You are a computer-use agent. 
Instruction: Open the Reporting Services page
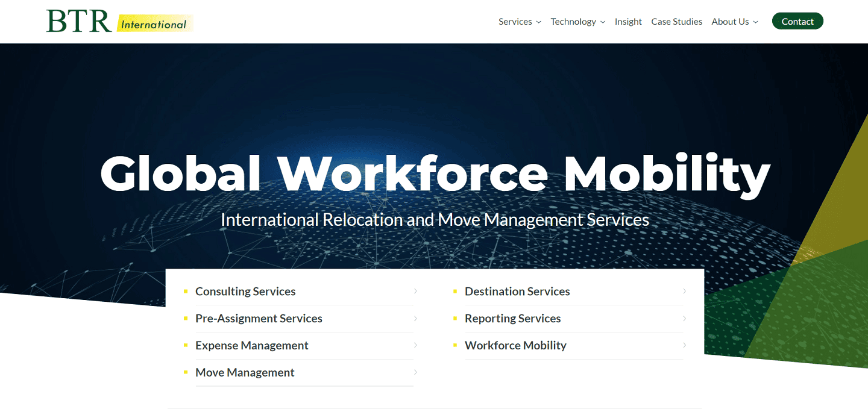512,318
